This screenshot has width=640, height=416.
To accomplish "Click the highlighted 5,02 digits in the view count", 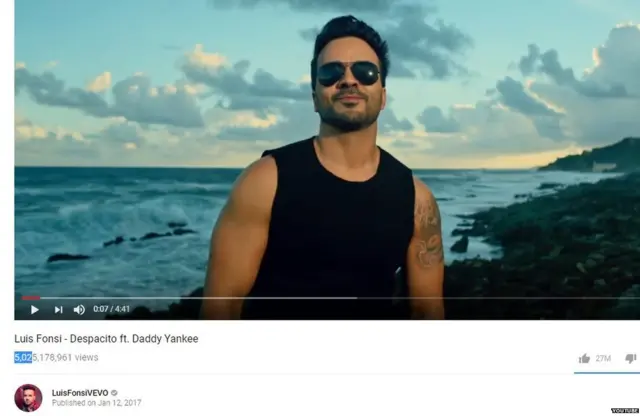I will [23, 357].
